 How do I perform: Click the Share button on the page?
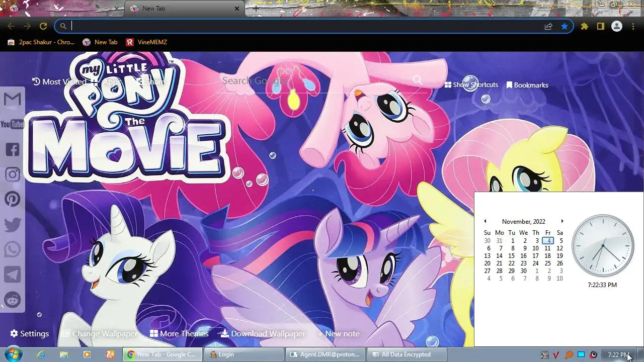pos(151,81)
